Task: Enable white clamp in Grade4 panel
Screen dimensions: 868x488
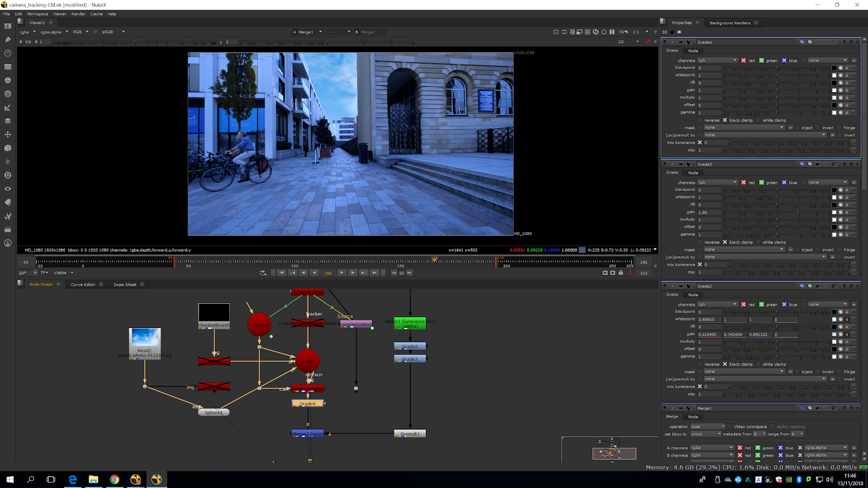Action: 759,120
